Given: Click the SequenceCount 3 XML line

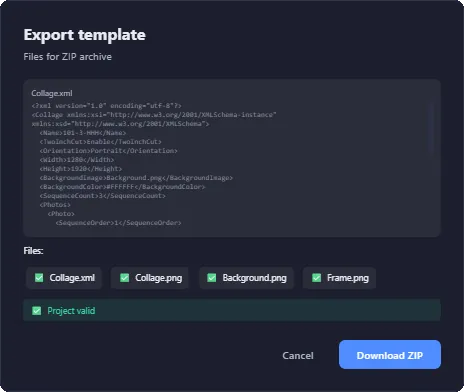Looking at the screenshot, I should pos(102,196).
